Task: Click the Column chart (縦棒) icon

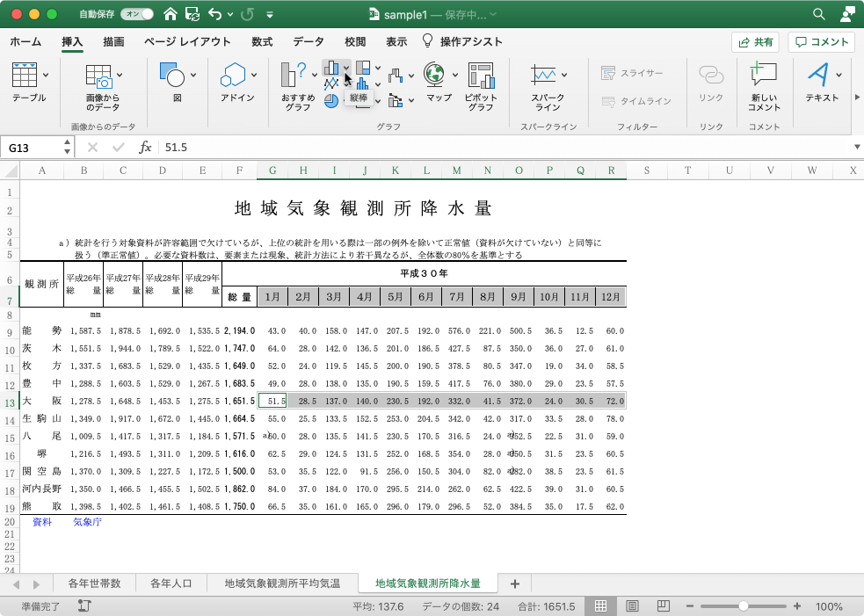Action: tap(331, 68)
